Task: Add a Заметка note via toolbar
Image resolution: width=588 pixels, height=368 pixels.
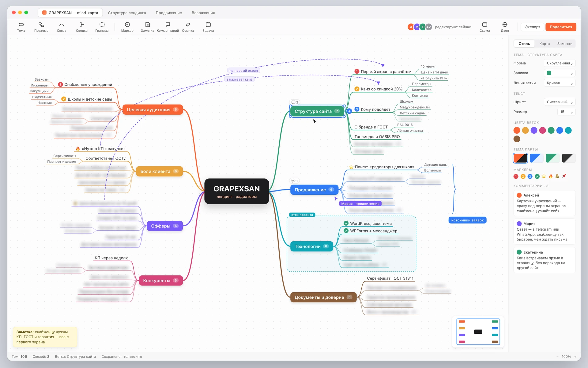Action: click(x=147, y=27)
